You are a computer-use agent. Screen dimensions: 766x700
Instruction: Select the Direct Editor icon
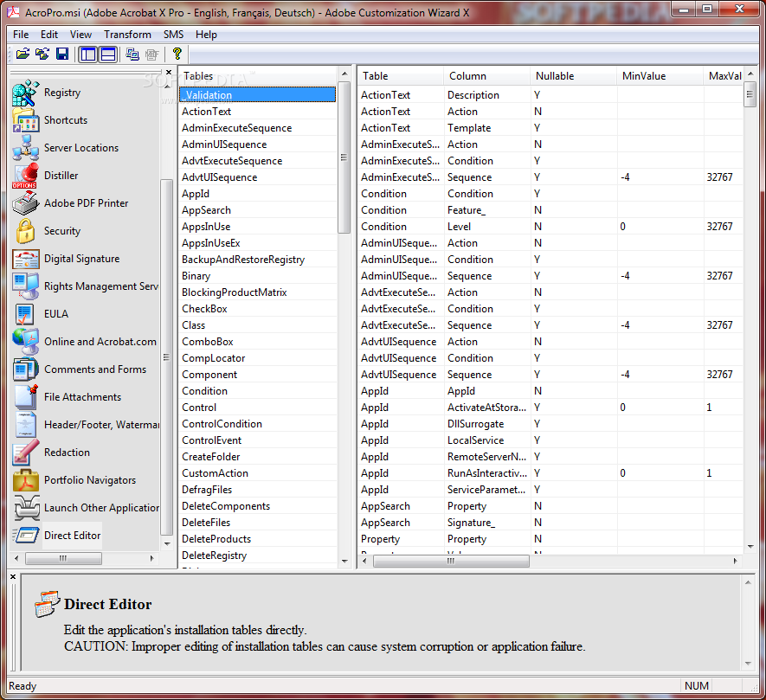coord(25,536)
